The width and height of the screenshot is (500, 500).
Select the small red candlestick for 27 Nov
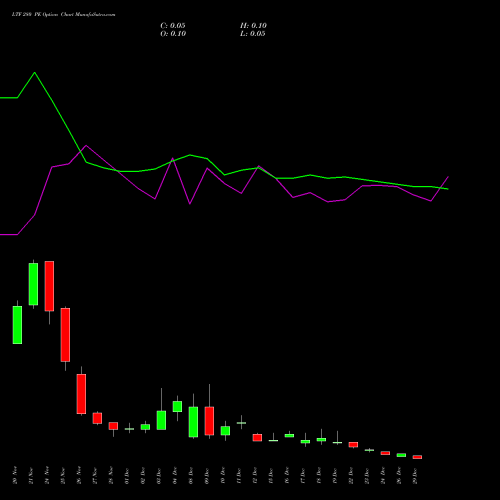tap(97, 418)
